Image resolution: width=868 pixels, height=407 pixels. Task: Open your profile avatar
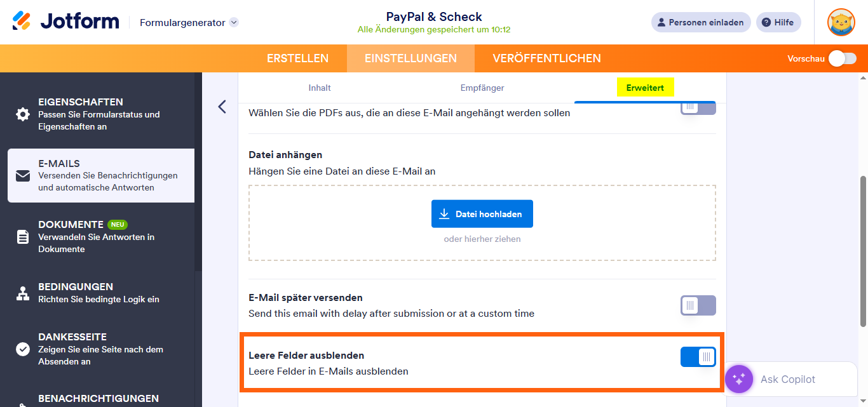pyautogui.click(x=841, y=22)
